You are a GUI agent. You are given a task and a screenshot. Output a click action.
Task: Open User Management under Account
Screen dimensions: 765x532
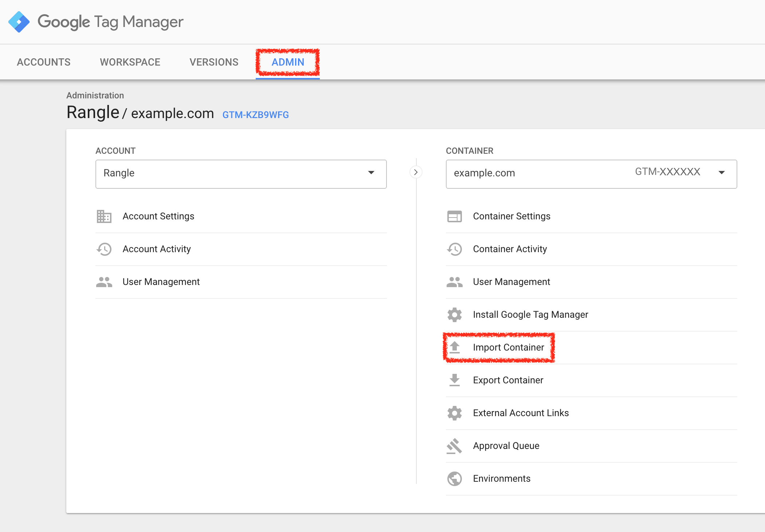pos(241,282)
